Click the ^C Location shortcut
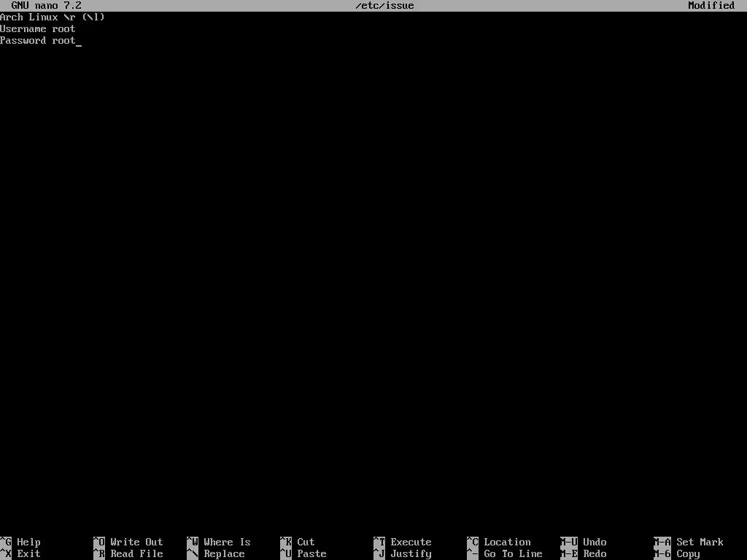Image resolution: width=747 pixels, height=560 pixels. coord(499,542)
